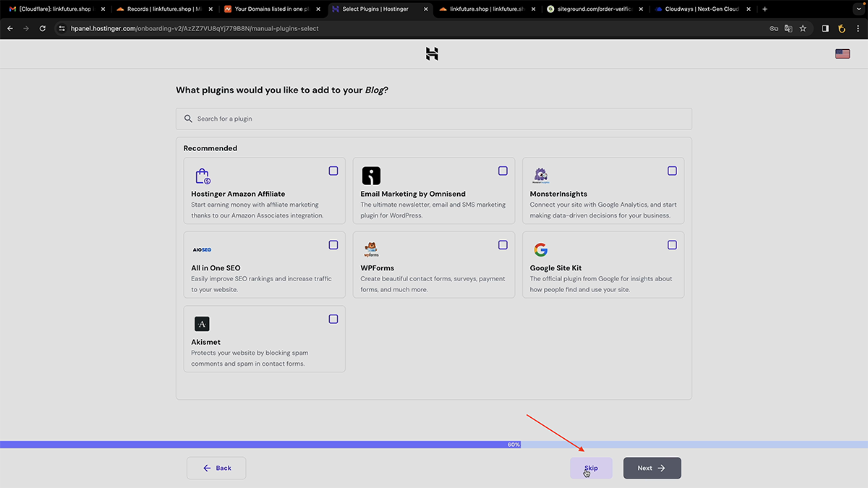This screenshot has width=868, height=488.
Task: Click 'Protects your website by blocking spam' description
Action: 250,358
